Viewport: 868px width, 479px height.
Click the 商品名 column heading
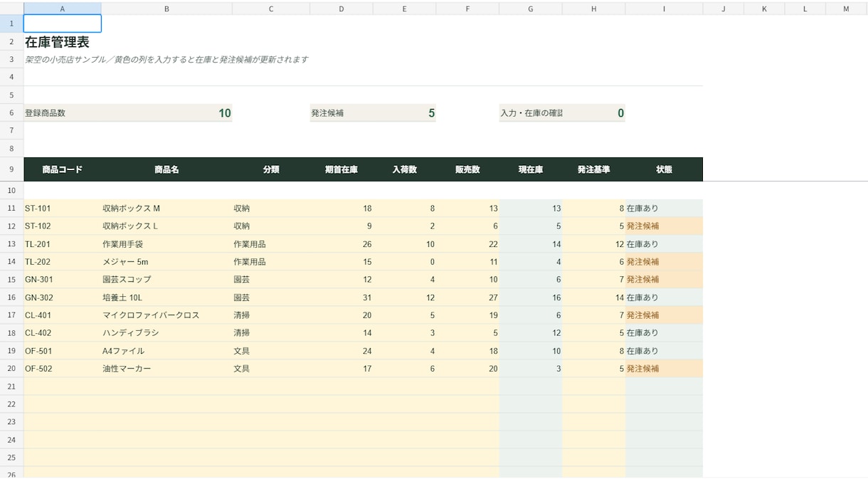[166, 169]
